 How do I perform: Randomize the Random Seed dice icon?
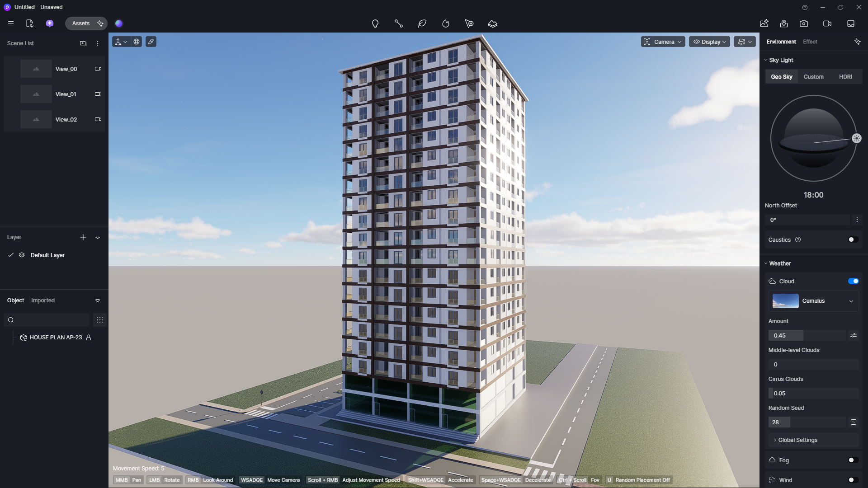pyautogui.click(x=854, y=422)
